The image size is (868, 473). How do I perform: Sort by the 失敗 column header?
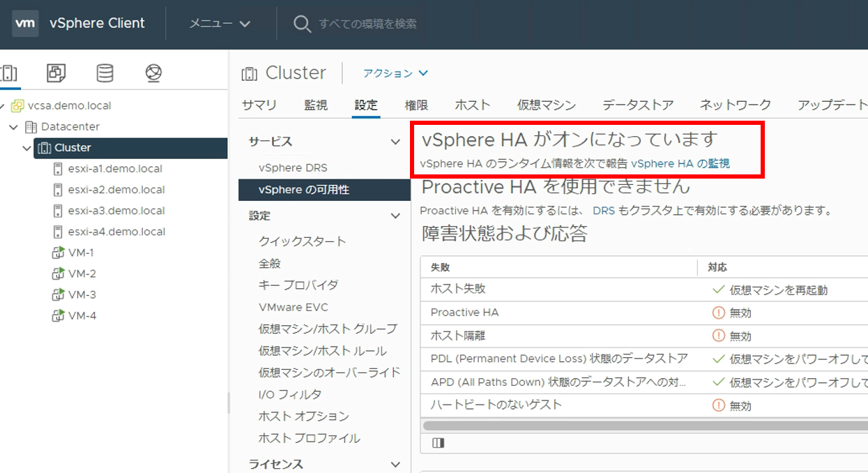(x=441, y=267)
